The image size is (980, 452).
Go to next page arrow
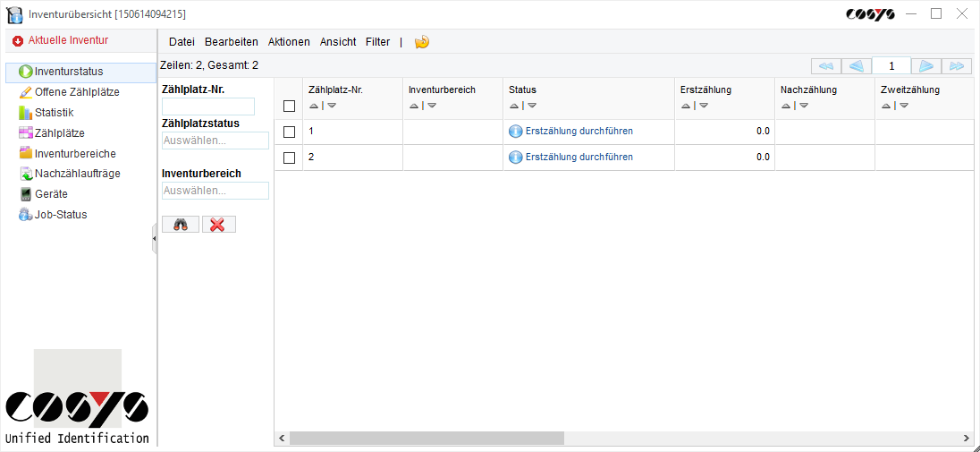point(926,66)
